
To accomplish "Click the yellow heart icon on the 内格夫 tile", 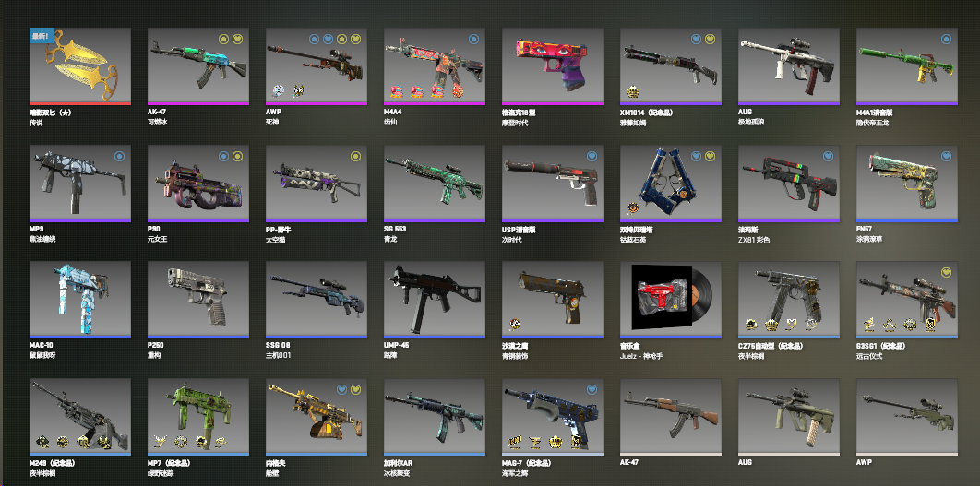I will pos(355,389).
